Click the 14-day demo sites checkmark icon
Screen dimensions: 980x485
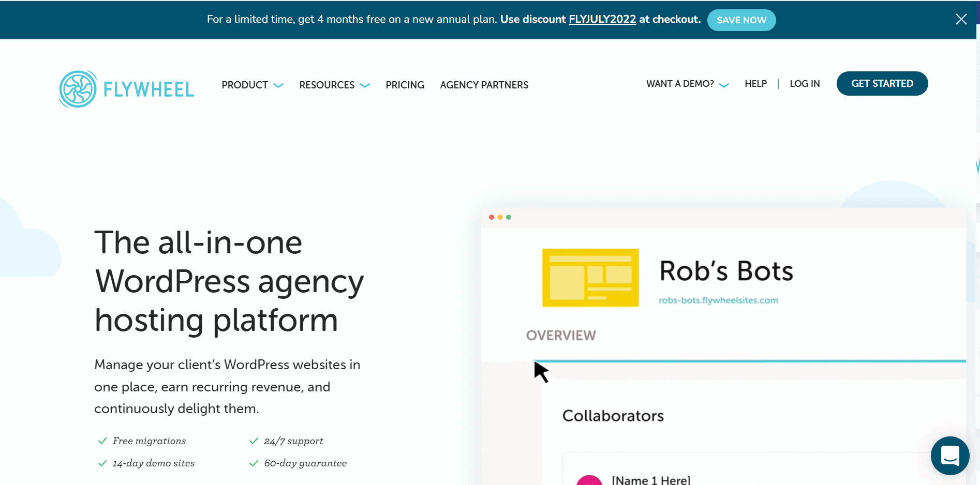coord(102,463)
